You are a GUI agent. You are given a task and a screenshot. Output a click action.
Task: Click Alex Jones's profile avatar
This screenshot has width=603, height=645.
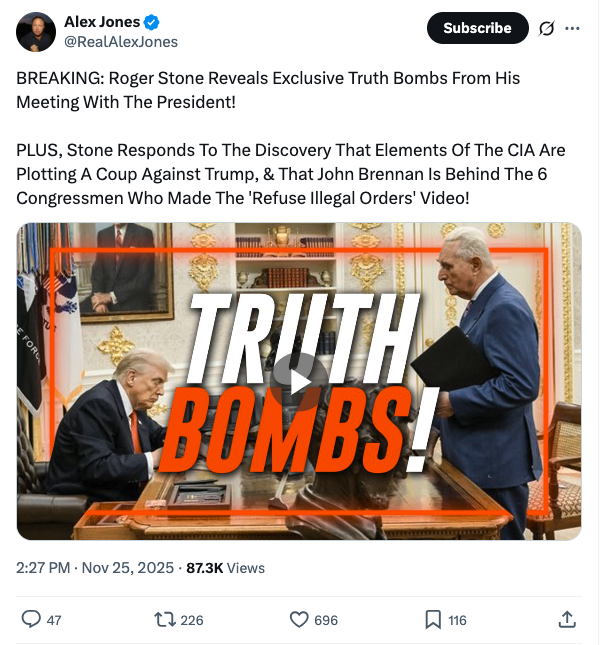point(36,31)
